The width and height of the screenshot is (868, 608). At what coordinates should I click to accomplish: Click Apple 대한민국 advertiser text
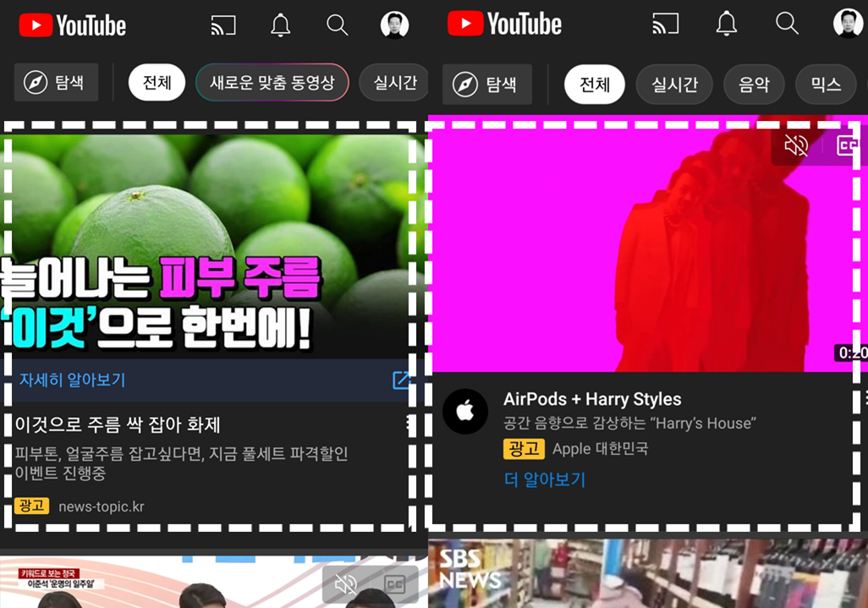[600, 449]
